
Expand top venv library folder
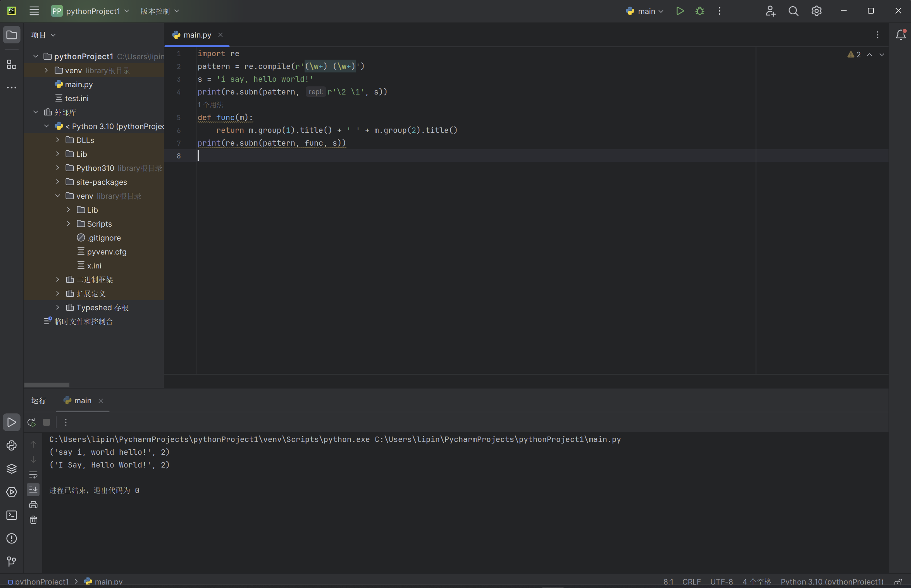[46, 70]
